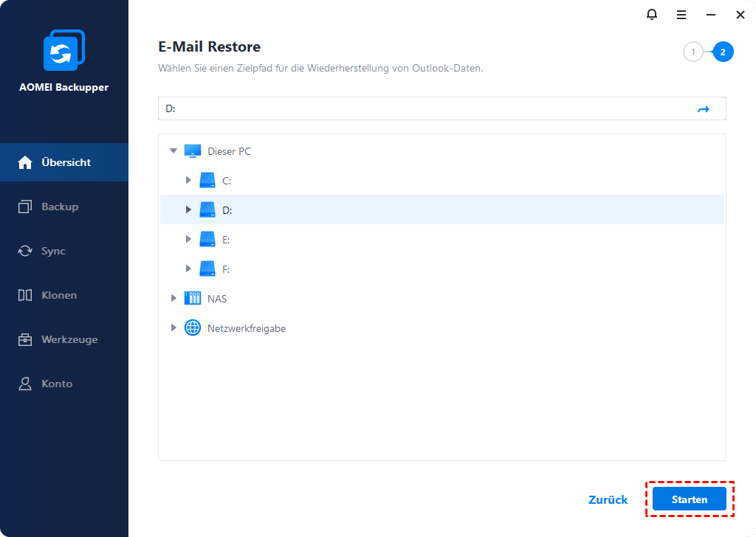Expand the D: drive node

point(188,209)
